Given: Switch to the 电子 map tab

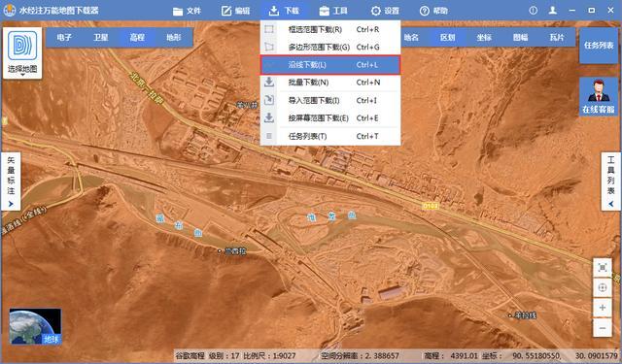Looking at the screenshot, I should tap(64, 38).
